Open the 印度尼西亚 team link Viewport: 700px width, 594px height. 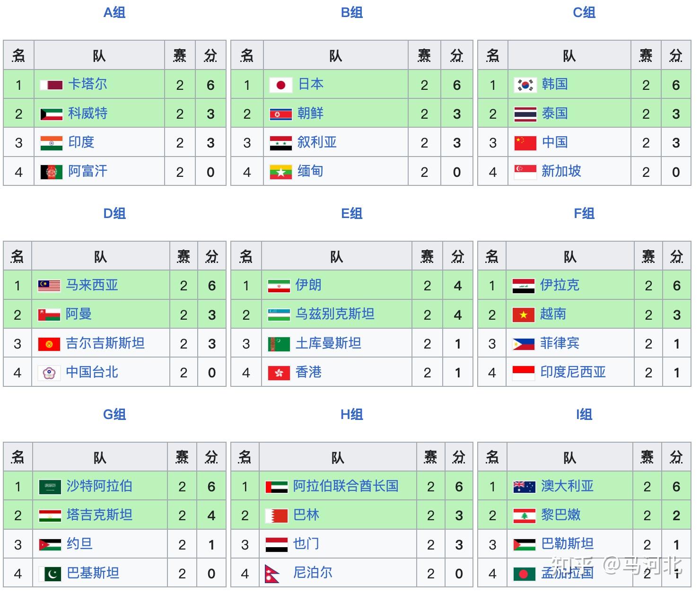click(x=573, y=372)
